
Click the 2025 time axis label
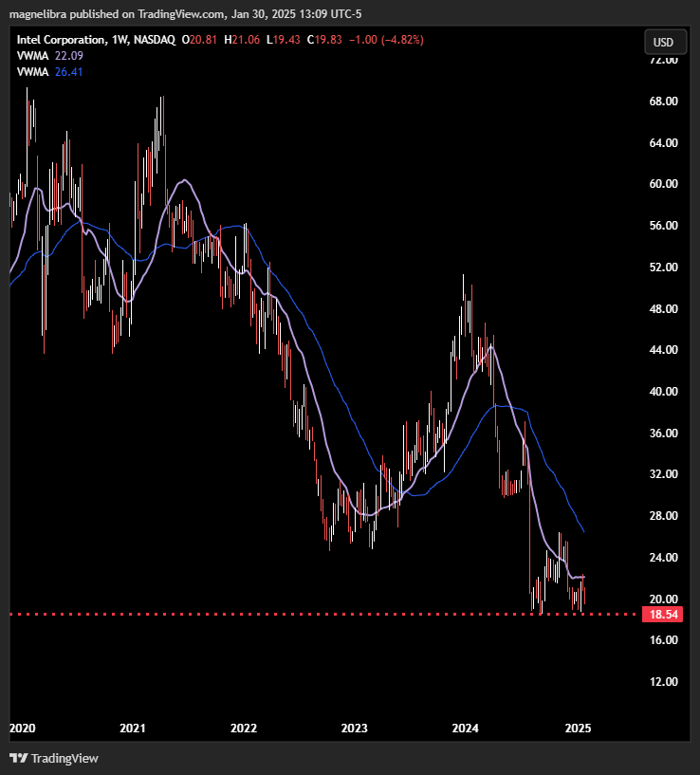(578, 729)
